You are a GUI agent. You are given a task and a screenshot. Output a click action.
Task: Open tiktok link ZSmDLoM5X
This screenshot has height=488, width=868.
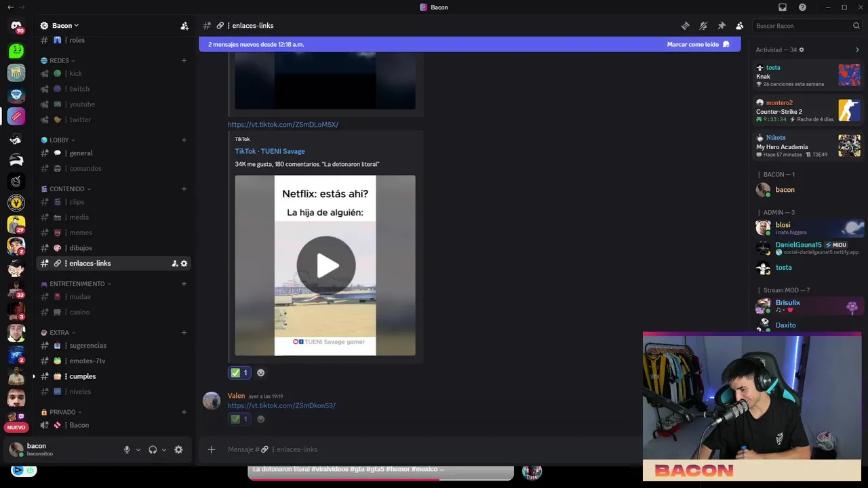coord(283,125)
